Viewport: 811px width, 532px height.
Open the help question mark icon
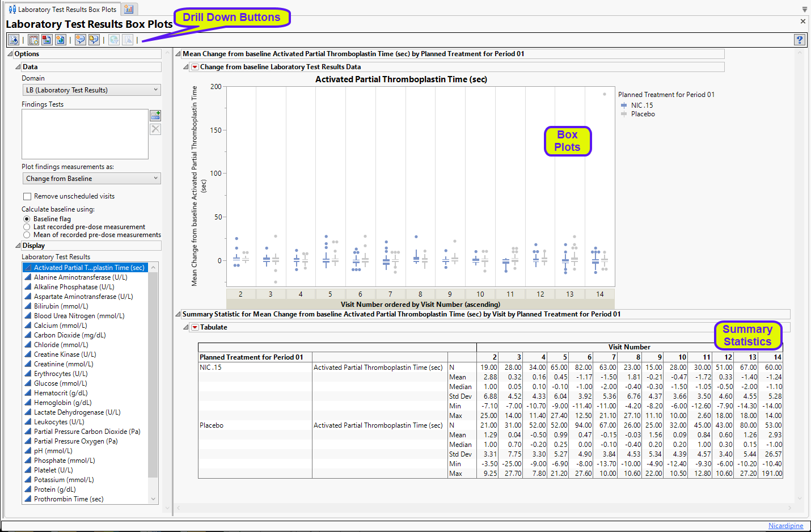[799, 40]
